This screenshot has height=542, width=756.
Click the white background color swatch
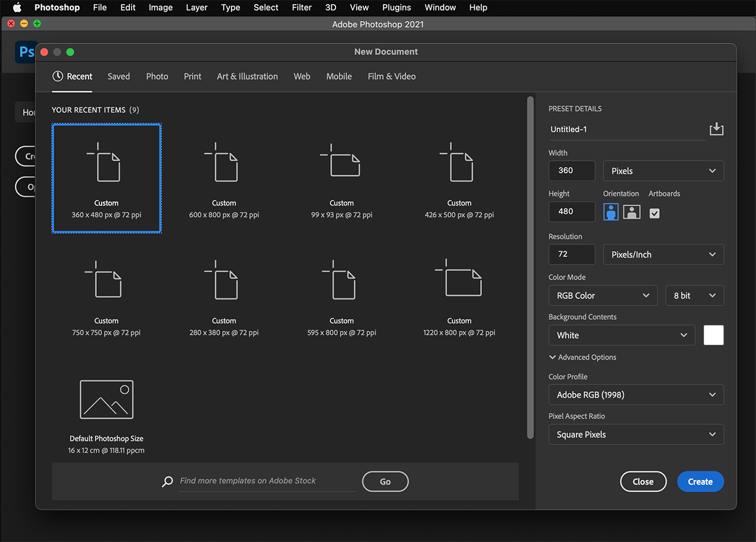click(713, 335)
